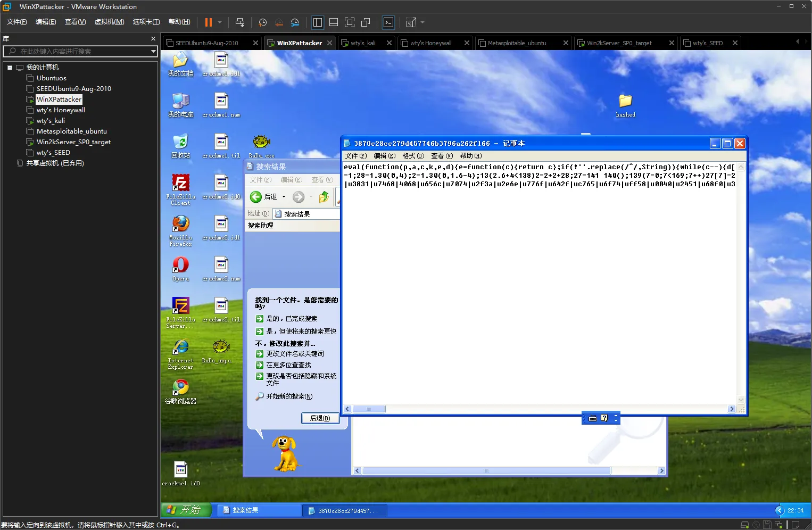The image size is (812, 530).
Task: Open the back history dropdown arrow
Action: point(284,197)
